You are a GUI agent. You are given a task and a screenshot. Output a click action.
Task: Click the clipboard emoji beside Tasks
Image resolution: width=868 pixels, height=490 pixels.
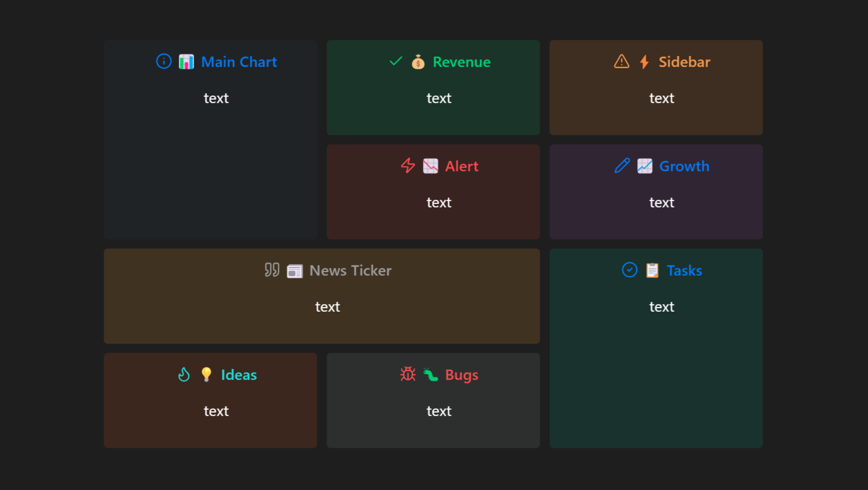click(x=653, y=271)
